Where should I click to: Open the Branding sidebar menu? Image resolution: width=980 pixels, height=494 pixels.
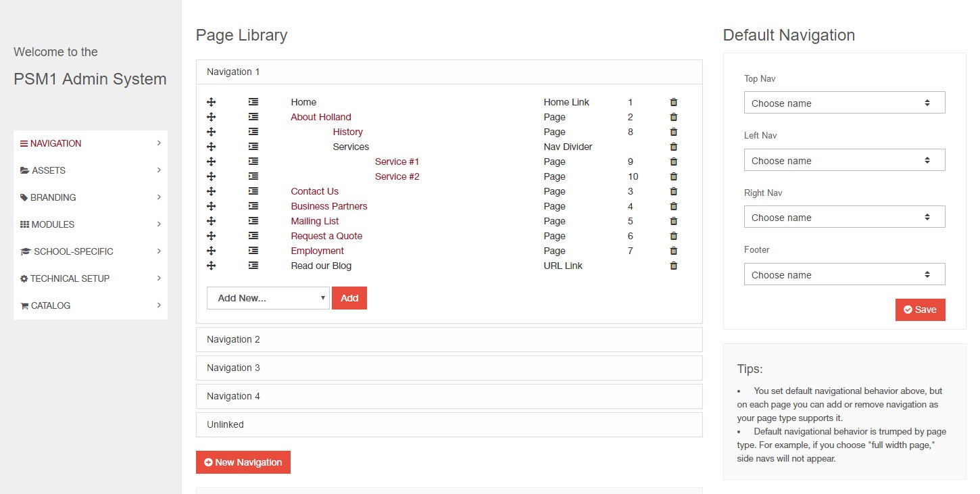pos(91,197)
